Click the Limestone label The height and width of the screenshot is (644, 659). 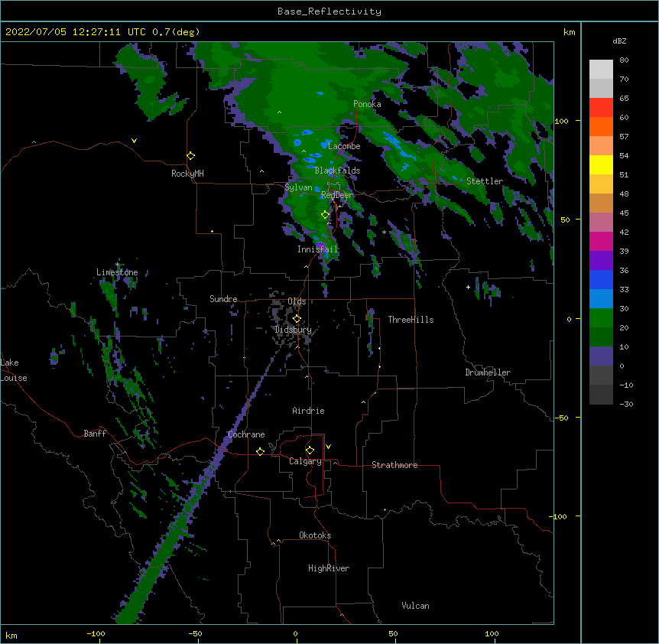(117, 272)
